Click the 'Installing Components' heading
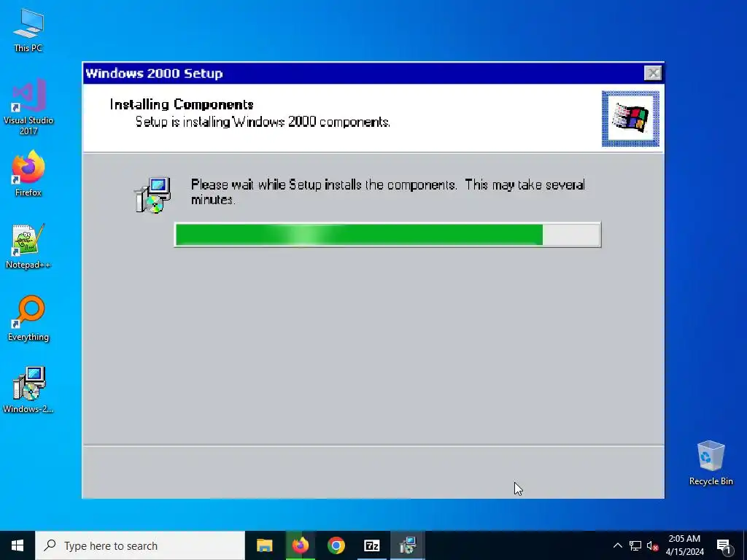747x560 pixels. [x=182, y=104]
